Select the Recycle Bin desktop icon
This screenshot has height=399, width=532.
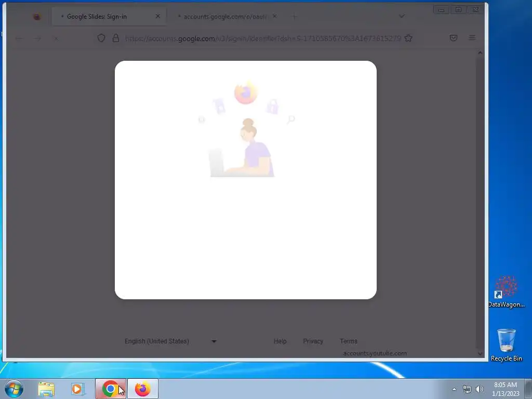[506, 344]
